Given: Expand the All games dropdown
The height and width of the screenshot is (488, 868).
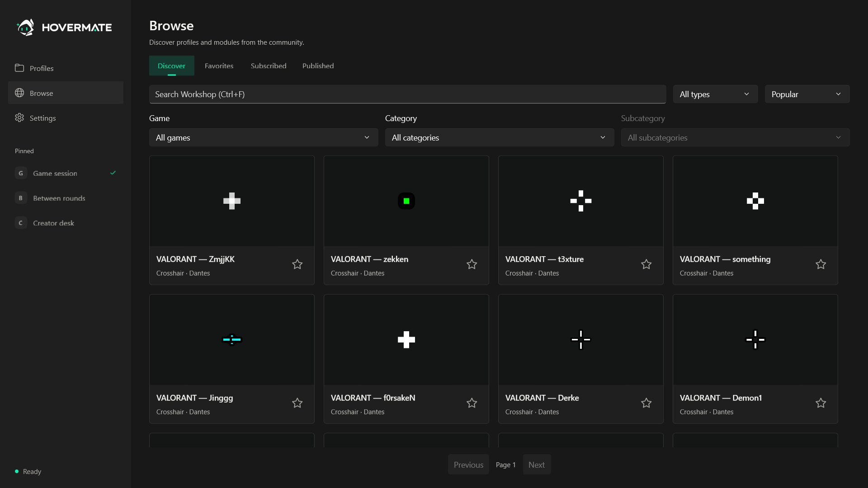Looking at the screenshot, I should tap(264, 137).
